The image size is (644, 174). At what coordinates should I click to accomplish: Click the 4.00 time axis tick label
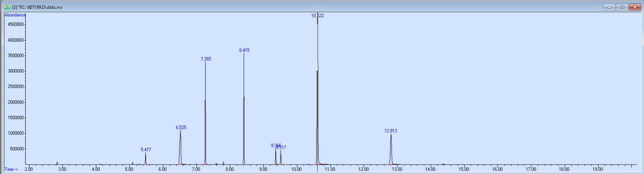pos(96,169)
